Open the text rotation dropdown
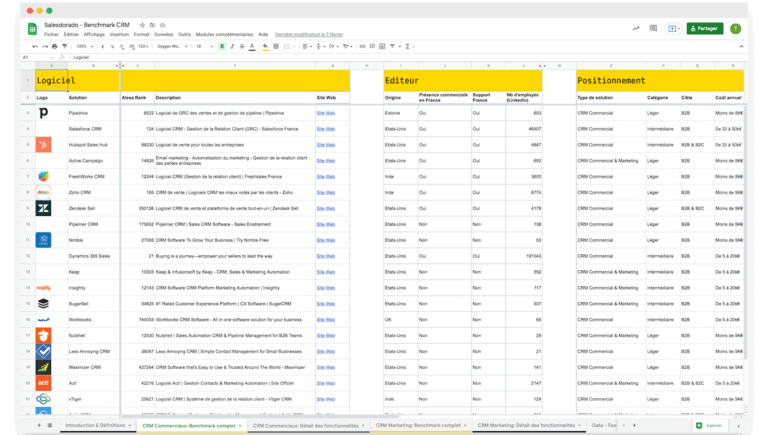Image resolution: width=768 pixels, height=435 pixels. point(347,47)
